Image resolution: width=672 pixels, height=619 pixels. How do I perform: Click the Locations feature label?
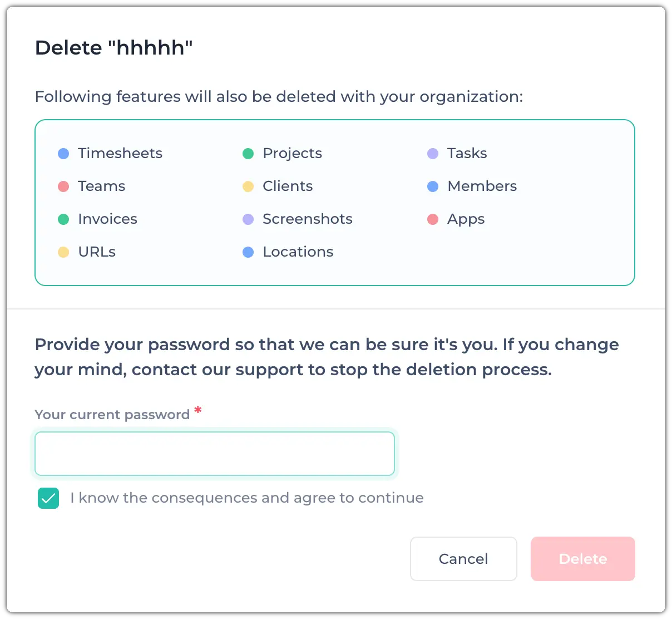click(298, 252)
